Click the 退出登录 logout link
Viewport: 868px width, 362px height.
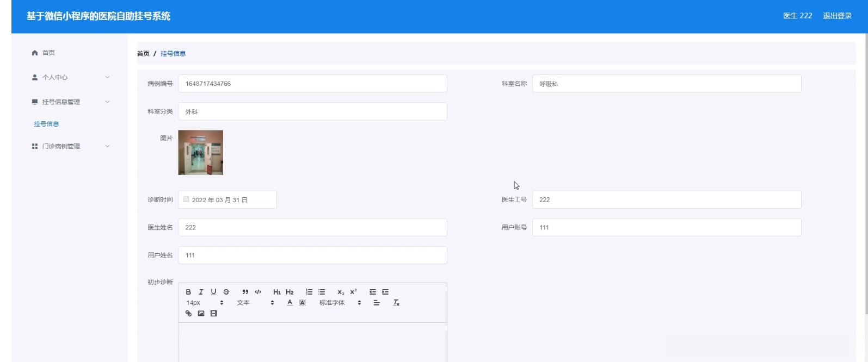tap(837, 16)
